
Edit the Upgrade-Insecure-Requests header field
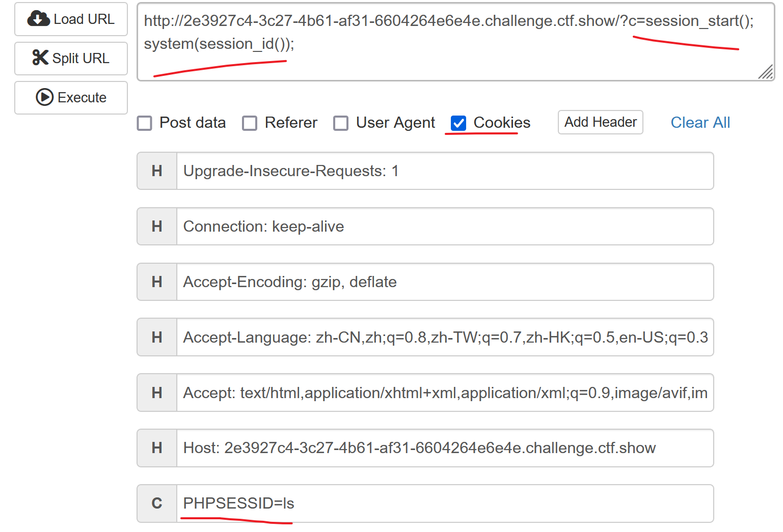click(445, 171)
